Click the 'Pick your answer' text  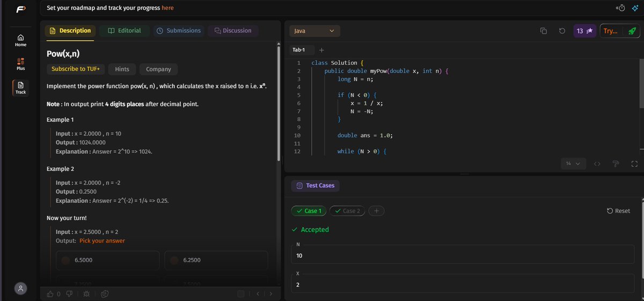pyautogui.click(x=102, y=241)
